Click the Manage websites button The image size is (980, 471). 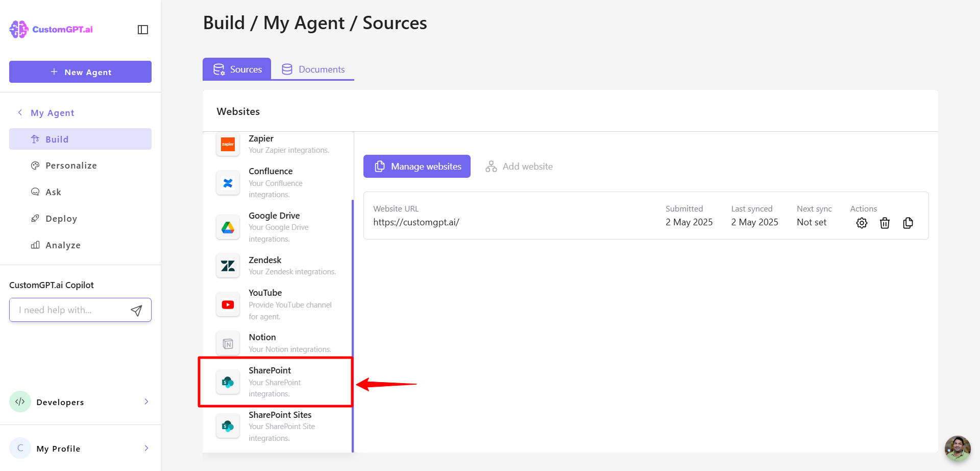(x=417, y=167)
